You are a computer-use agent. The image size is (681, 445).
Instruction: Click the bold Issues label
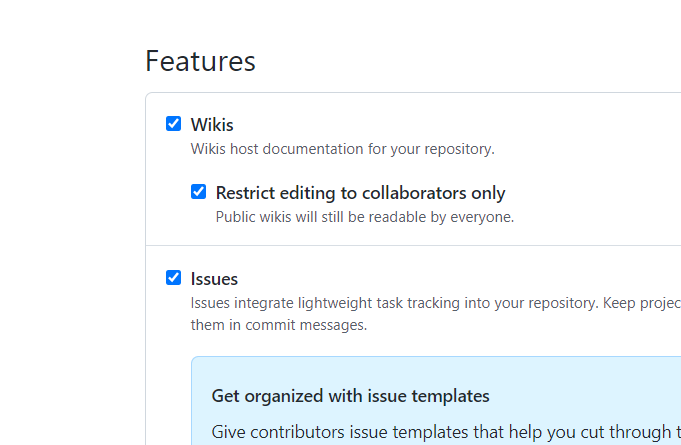[214, 279]
